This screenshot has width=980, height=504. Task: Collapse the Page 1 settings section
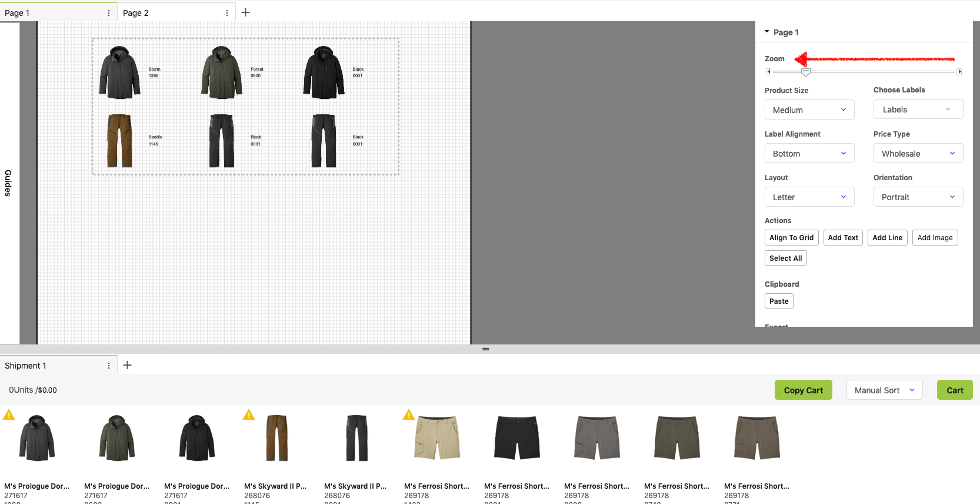(767, 32)
